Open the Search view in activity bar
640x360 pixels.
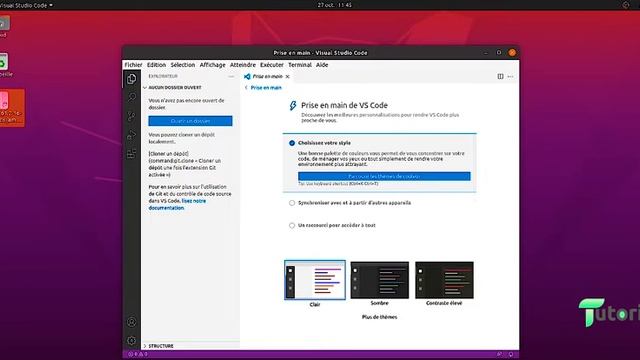pyautogui.click(x=131, y=97)
